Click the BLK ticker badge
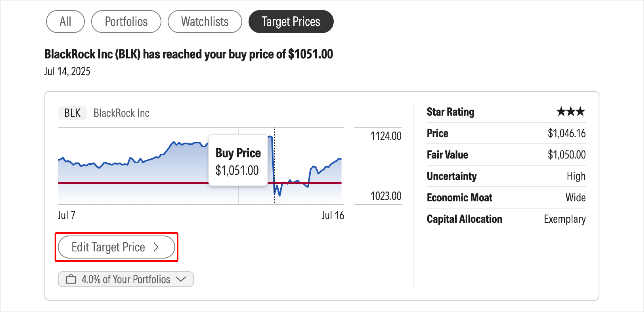This screenshot has height=312, width=644. (72, 113)
